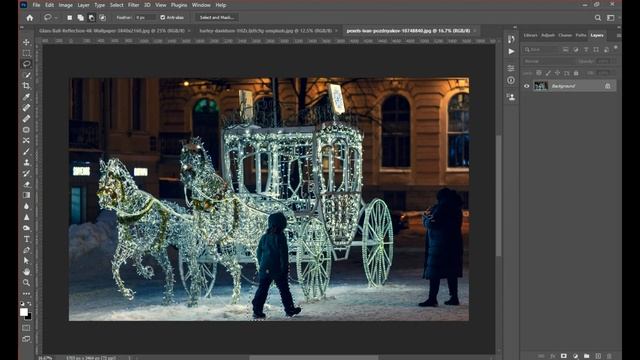
Task: Select the Clone Stamp tool
Action: [x=26, y=162]
